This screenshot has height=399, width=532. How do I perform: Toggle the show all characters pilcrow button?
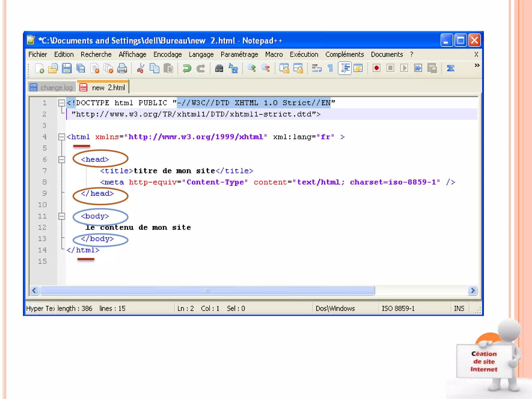(x=330, y=68)
